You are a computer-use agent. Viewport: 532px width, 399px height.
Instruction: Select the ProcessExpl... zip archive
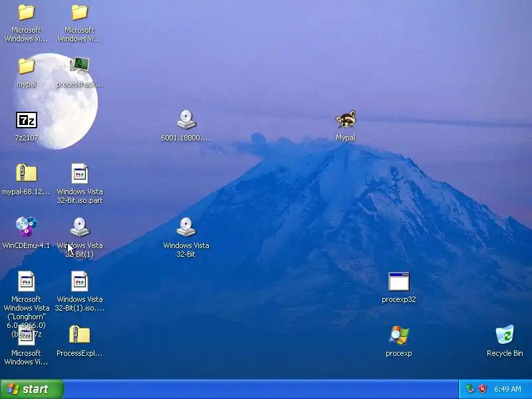tap(79, 334)
